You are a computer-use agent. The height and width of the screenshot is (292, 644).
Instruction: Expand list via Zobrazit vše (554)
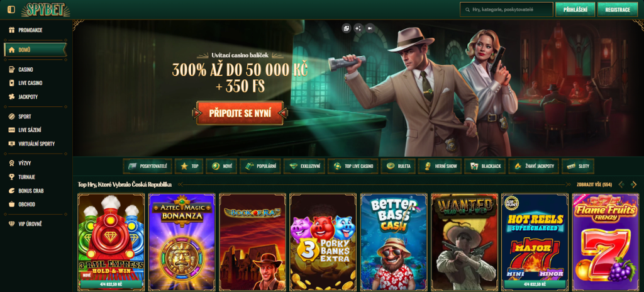[594, 184]
